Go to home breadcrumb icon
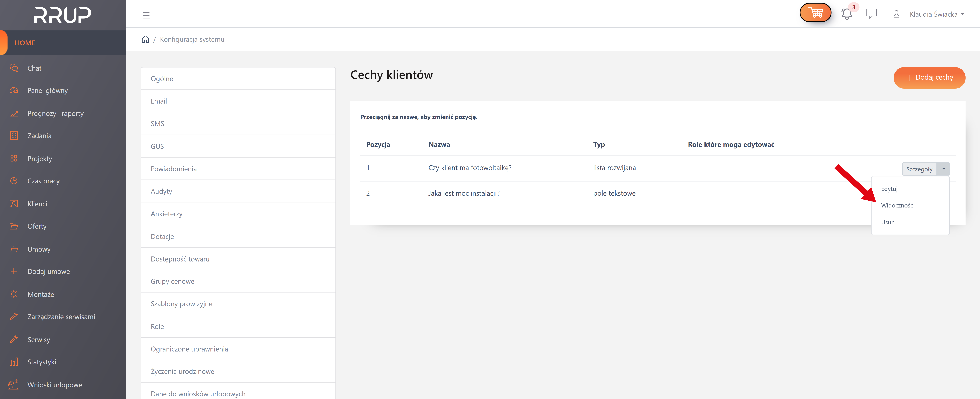Image resolution: width=980 pixels, height=399 pixels. pos(145,39)
